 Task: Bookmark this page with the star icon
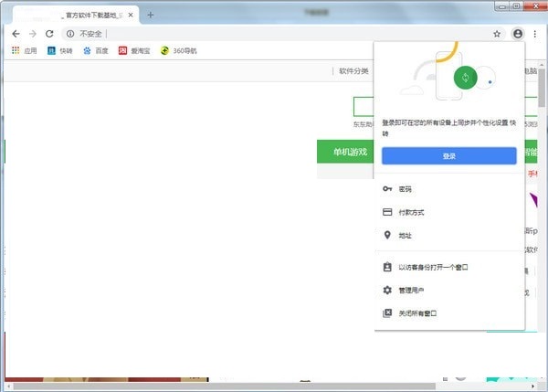click(497, 34)
